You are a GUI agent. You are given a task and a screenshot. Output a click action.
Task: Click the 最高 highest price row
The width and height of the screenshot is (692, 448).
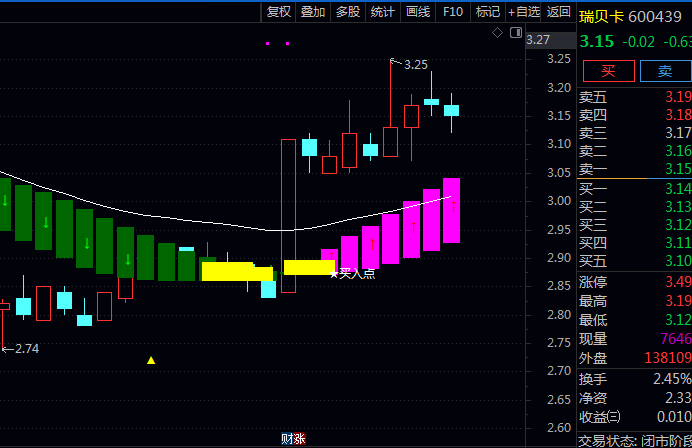[635, 301]
